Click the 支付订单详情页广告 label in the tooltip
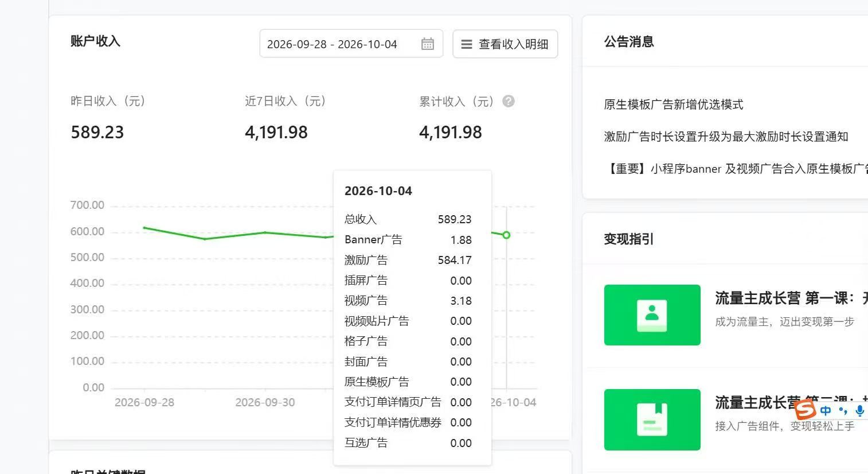 coord(393,402)
